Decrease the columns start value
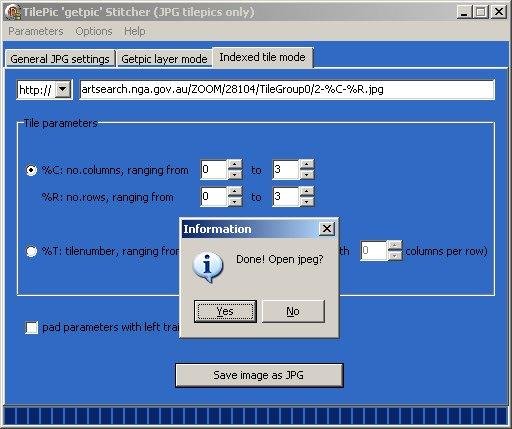512x429 pixels. point(235,175)
